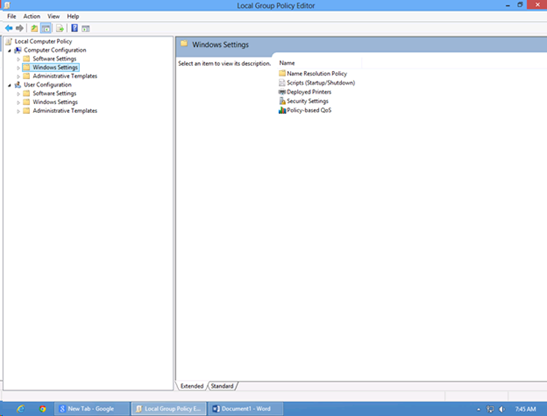Switch to the Standard tab
The width and height of the screenshot is (547, 416).
click(x=222, y=386)
